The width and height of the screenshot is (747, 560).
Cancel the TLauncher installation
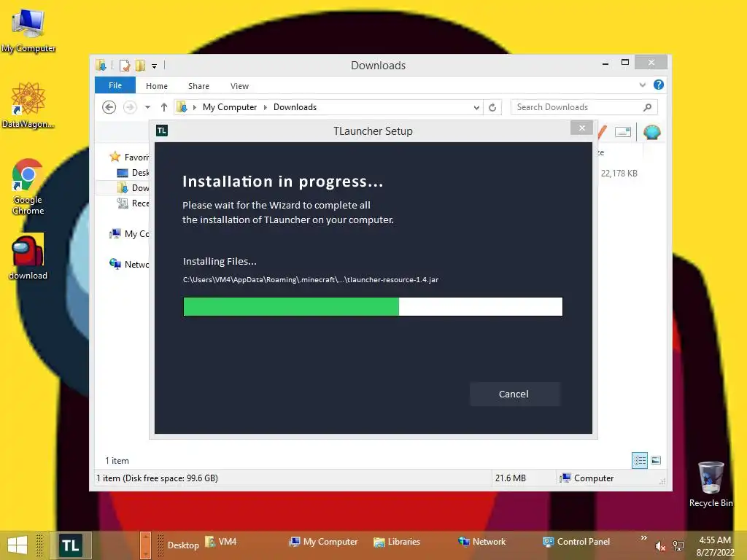tap(514, 394)
